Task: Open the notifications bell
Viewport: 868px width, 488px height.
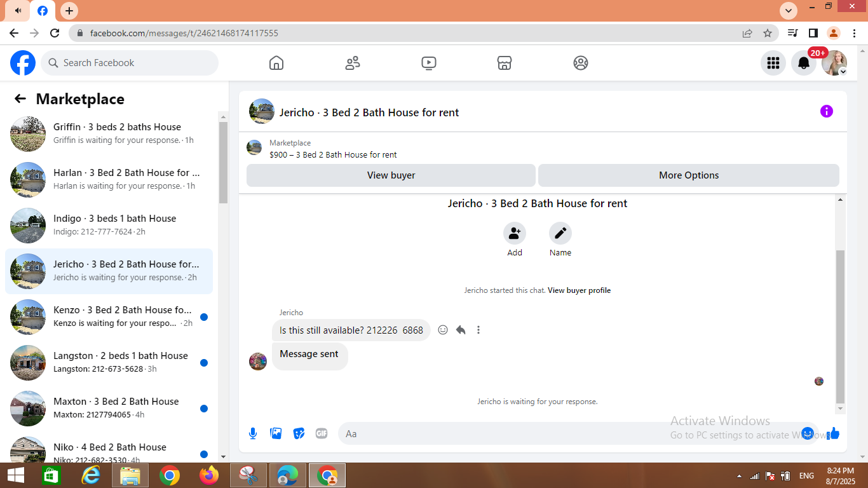Action: pos(804,63)
